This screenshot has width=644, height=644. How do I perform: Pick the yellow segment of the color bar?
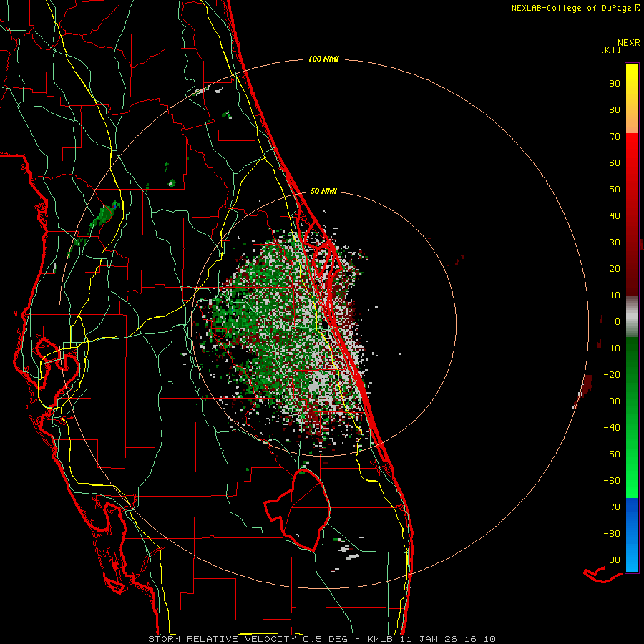pos(632,99)
